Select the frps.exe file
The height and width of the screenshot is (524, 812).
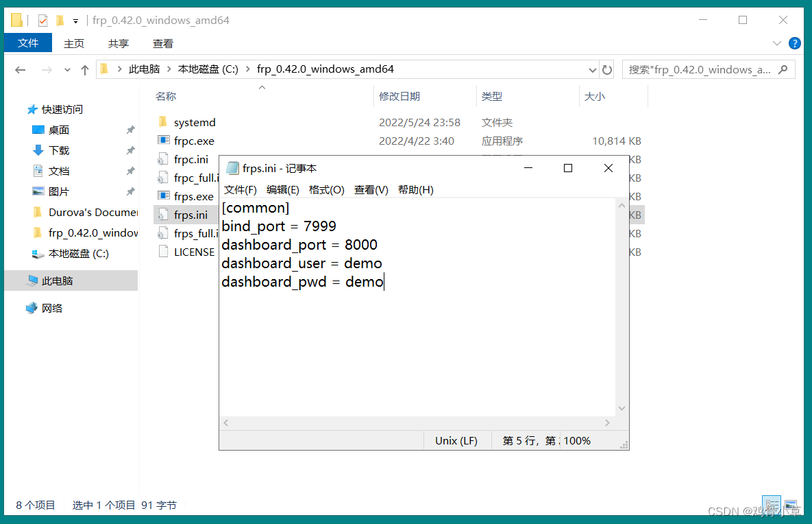(x=194, y=196)
